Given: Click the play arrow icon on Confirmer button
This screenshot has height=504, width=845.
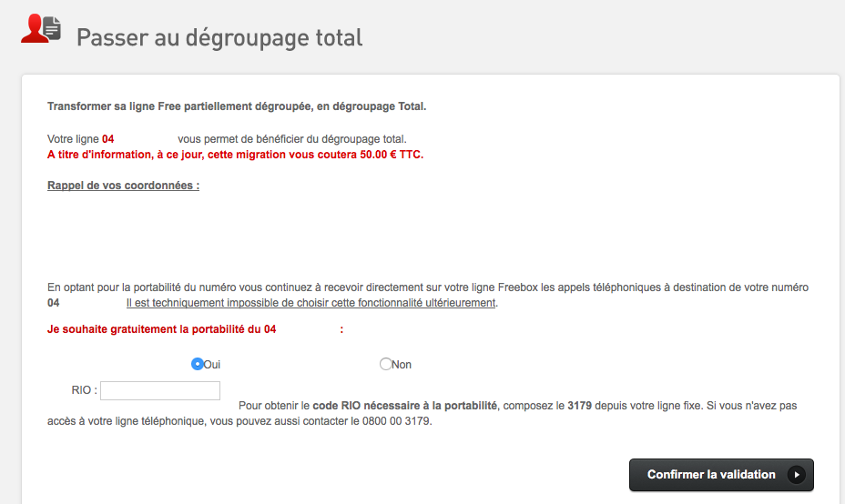Looking at the screenshot, I should click(x=797, y=474).
